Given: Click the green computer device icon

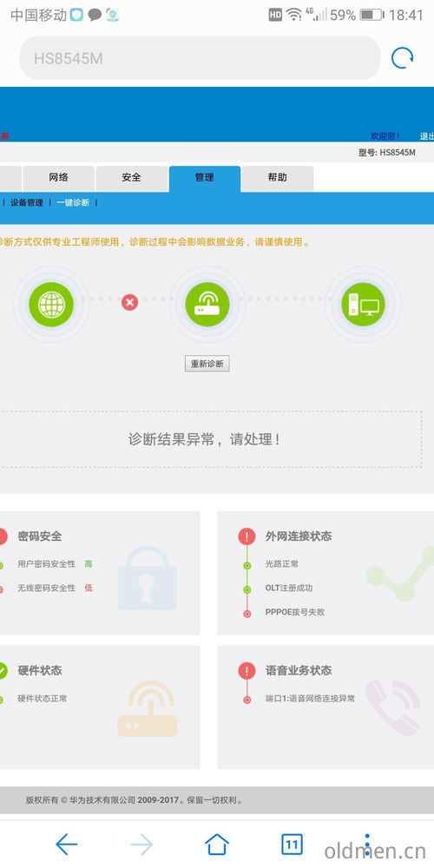Looking at the screenshot, I should coord(363,305).
